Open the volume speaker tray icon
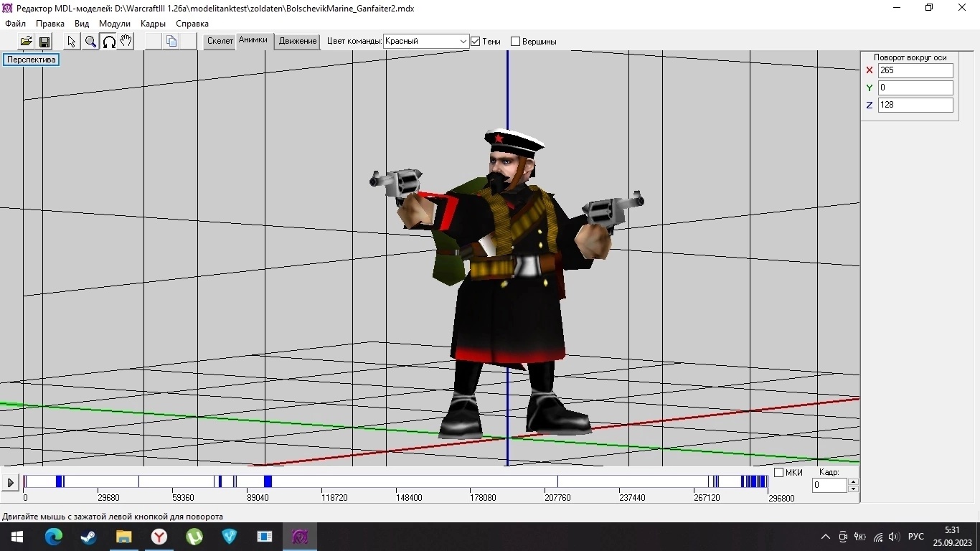 tap(893, 537)
